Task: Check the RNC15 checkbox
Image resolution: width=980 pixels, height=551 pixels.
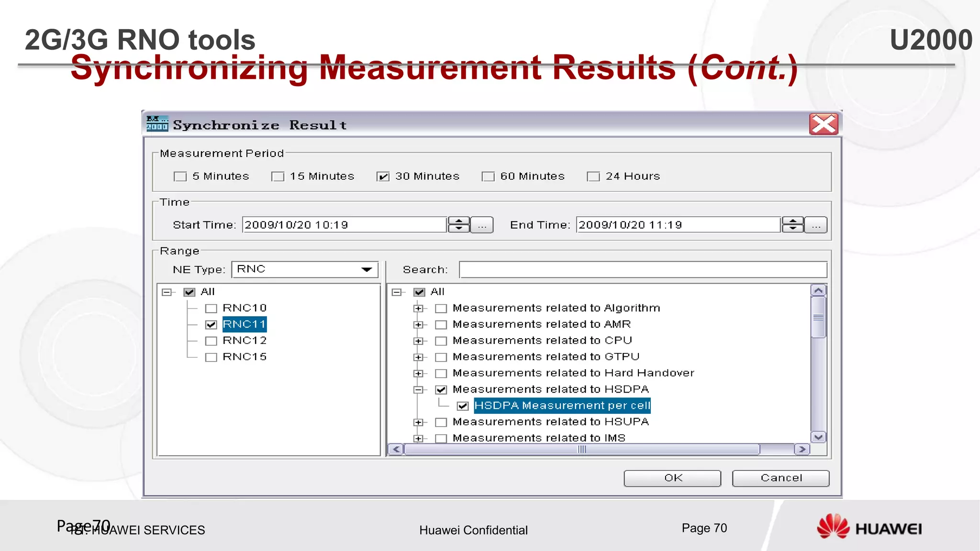Action: click(211, 357)
